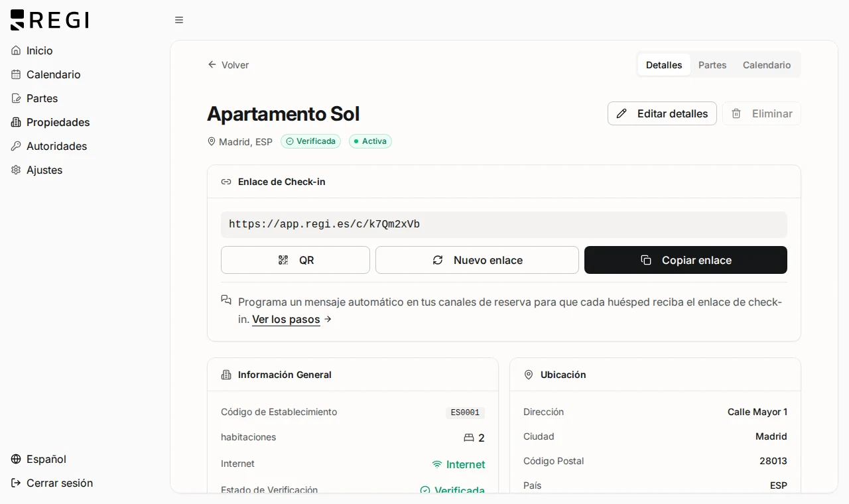Click the ES0001 establishment code
This screenshot has width=849, height=504.
point(465,412)
